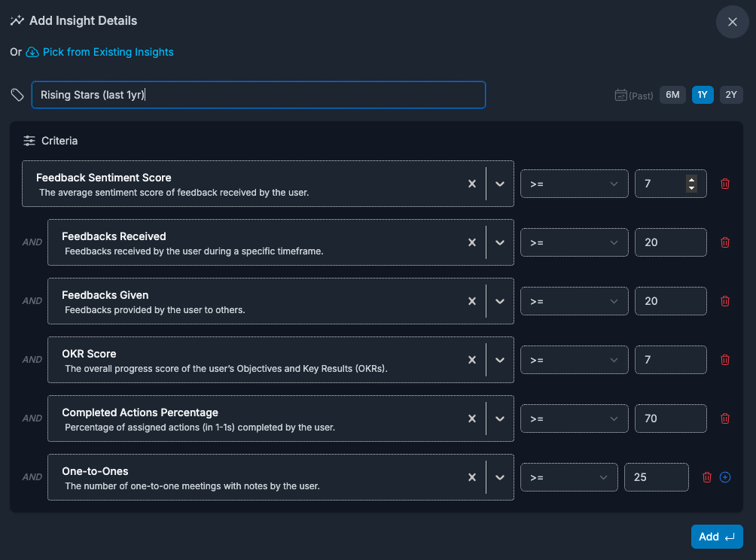The height and width of the screenshot is (560, 756).
Task: Remove the Feedbacks Given criterion using its X
Action: click(x=472, y=301)
